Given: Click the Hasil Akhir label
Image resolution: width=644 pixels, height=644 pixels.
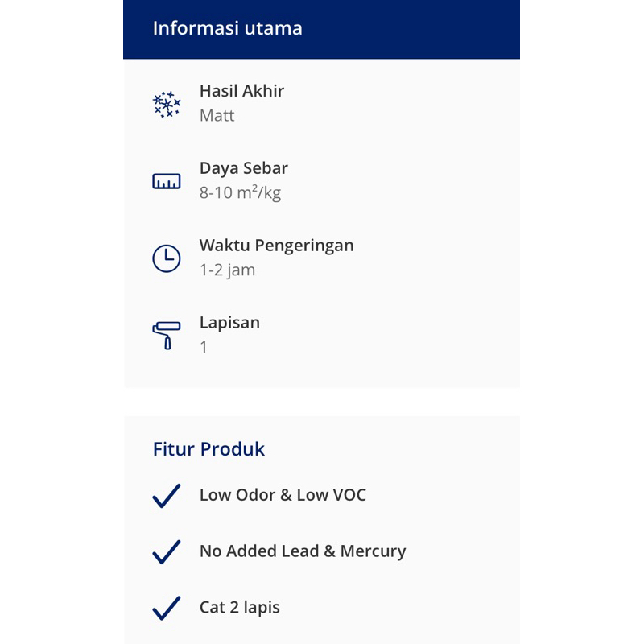Looking at the screenshot, I should (242, 91).
